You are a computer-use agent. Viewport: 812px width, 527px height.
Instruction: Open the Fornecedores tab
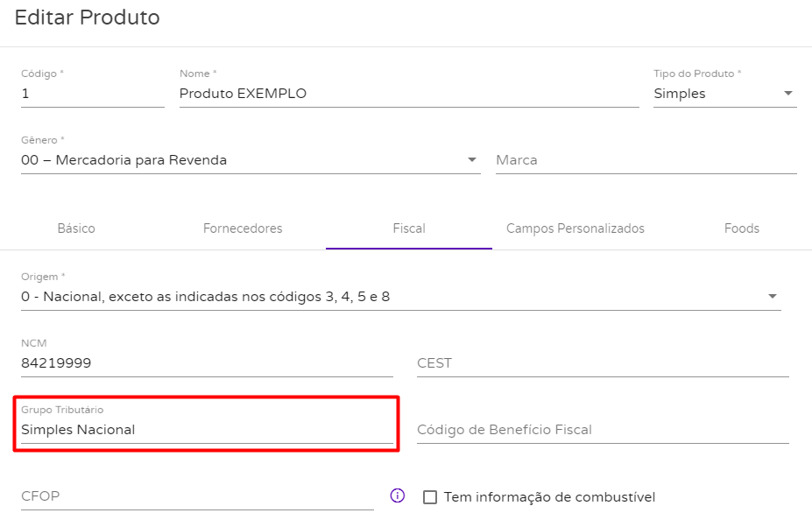[x=243, y=228]
